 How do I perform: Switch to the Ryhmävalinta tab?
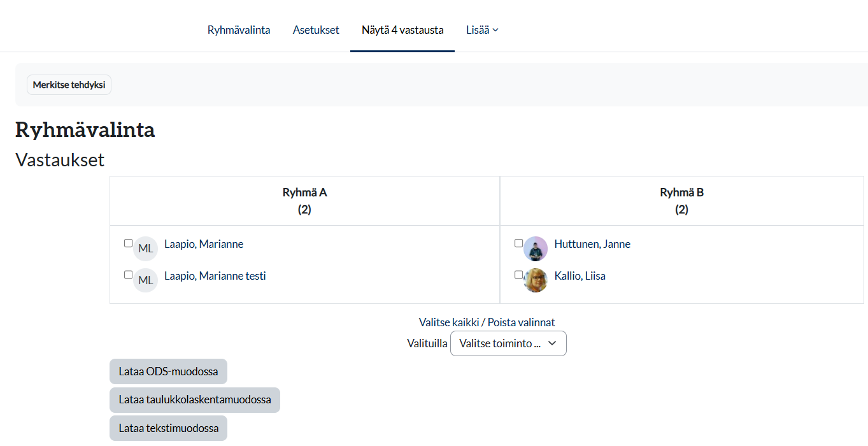(x=239, y=30)
